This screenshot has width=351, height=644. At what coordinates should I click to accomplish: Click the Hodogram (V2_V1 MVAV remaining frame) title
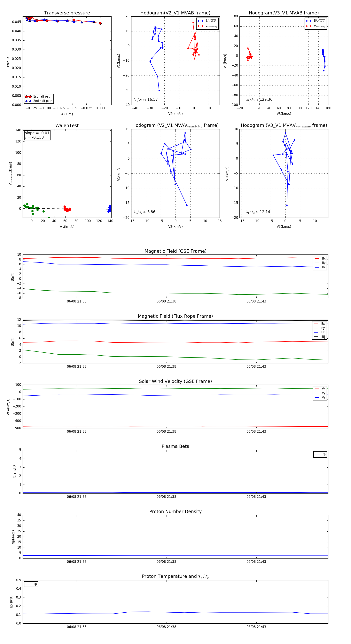click(175, 125)
